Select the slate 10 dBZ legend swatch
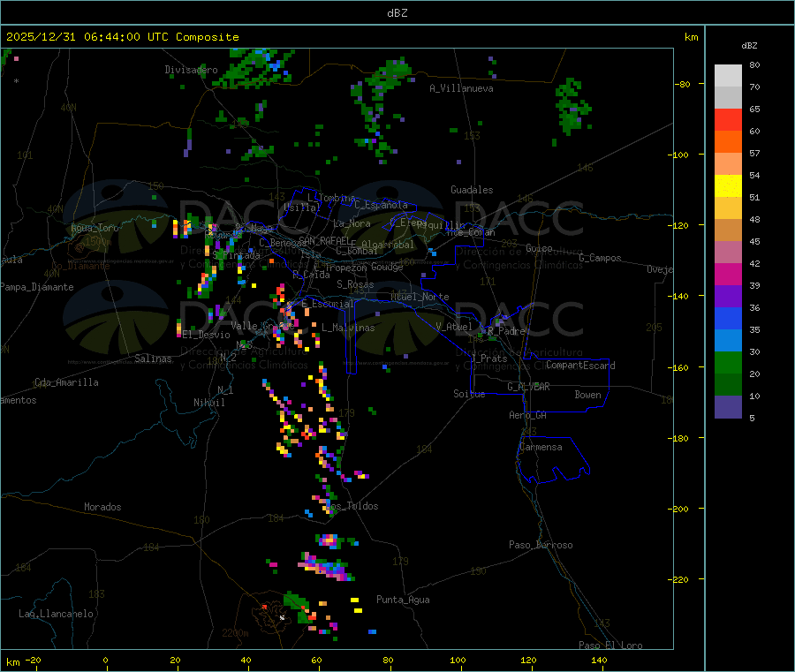This screenshot has width=795, height=672. (728, 406)
